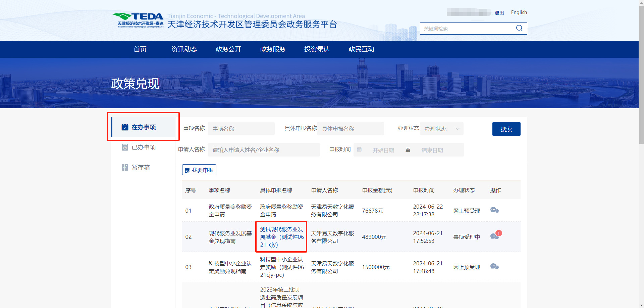644x308 pixels.
Task: Click the 事项名称 input field
Action: point(241,129)
